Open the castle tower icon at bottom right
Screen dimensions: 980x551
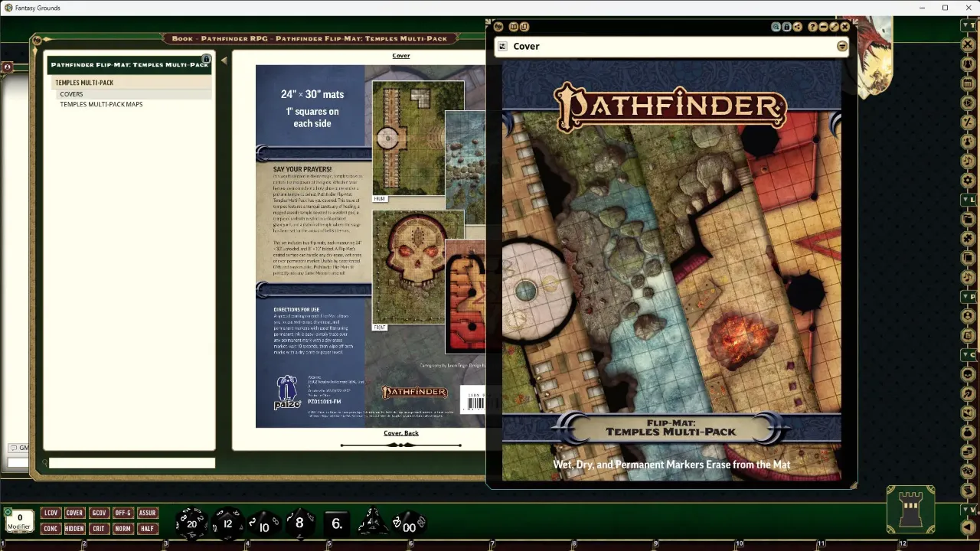point(910,510)
